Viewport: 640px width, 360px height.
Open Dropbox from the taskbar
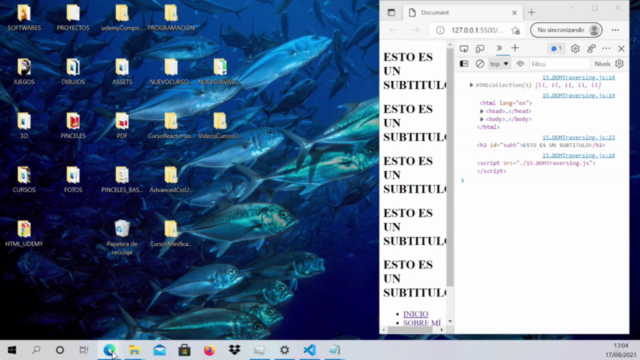click(x=234, y=350)
